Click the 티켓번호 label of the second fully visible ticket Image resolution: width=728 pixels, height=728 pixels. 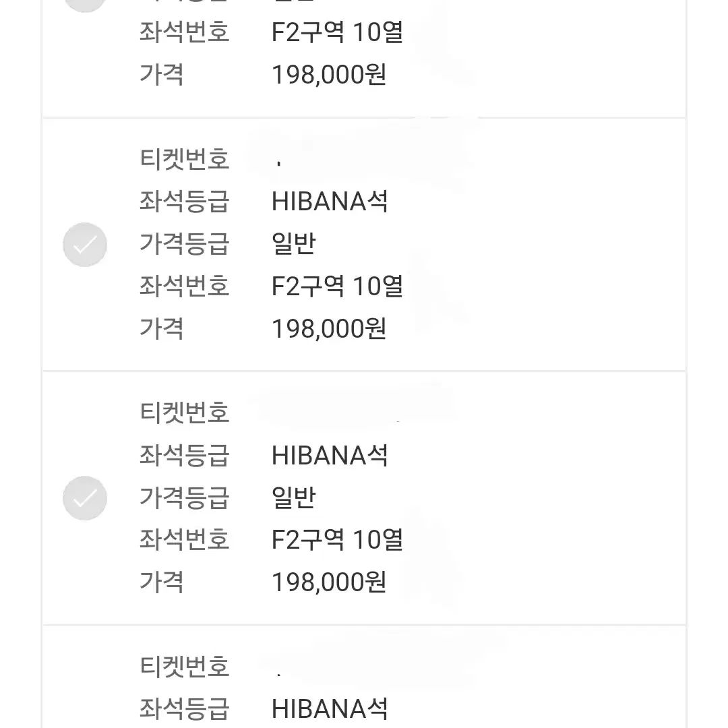click(x=184, y=413)
